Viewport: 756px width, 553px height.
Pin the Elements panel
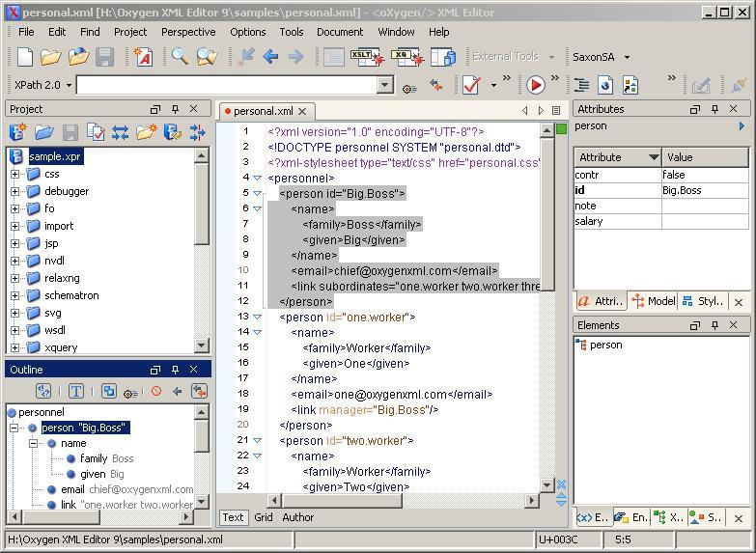tap(714, 325)
